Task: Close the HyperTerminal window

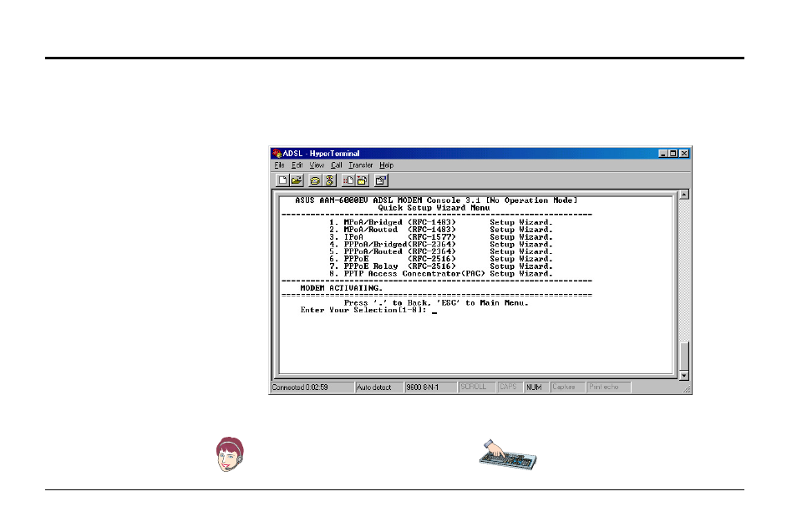Action: [684, 154]
